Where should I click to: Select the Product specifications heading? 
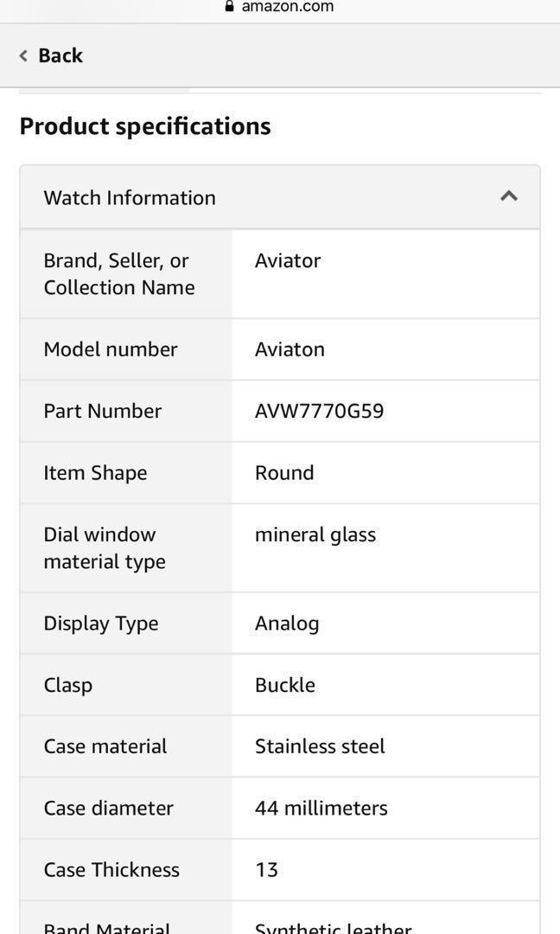(145, 126)
